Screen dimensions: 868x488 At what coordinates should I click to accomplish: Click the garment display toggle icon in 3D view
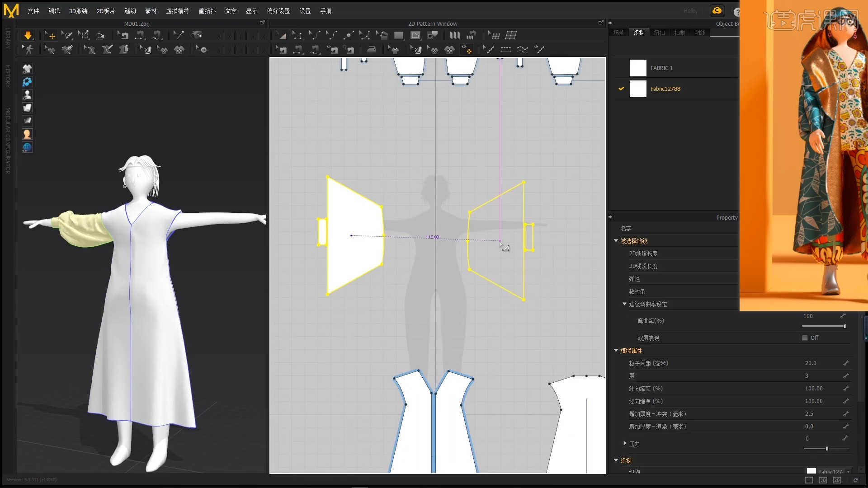[27, 69]
